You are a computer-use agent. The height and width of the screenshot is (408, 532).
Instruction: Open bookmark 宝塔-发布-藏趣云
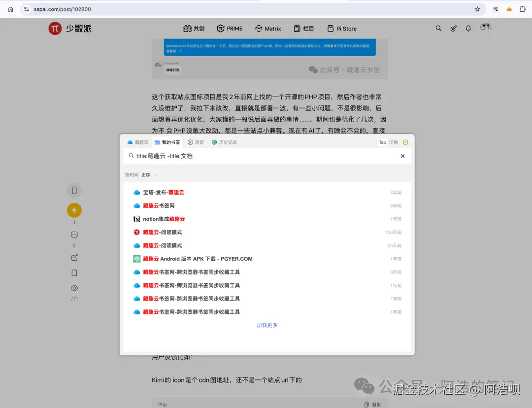[x=267, y=193]
